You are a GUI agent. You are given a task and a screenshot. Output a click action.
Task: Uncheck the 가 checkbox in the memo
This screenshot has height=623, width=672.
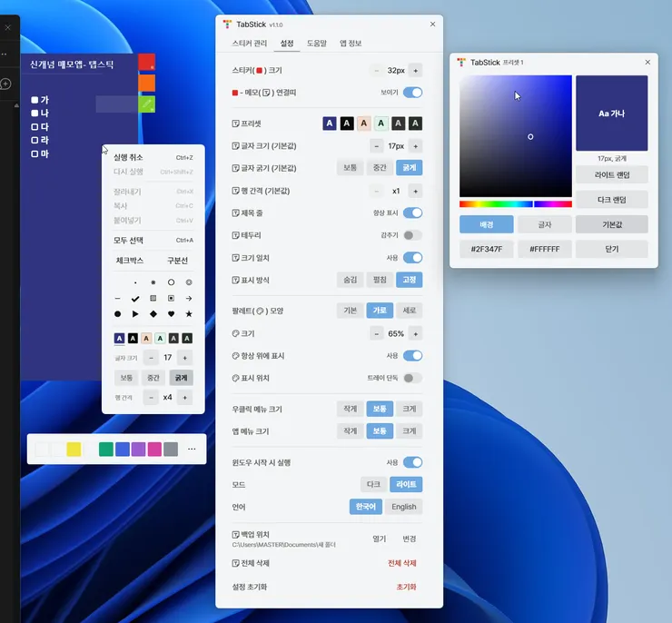point(35,100)
